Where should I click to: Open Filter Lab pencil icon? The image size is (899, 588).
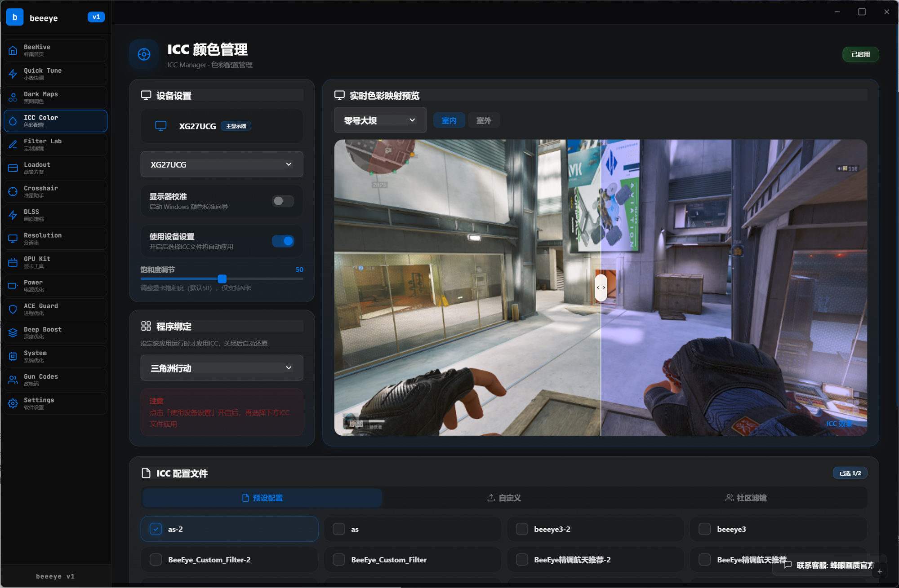tap(13, 145)
